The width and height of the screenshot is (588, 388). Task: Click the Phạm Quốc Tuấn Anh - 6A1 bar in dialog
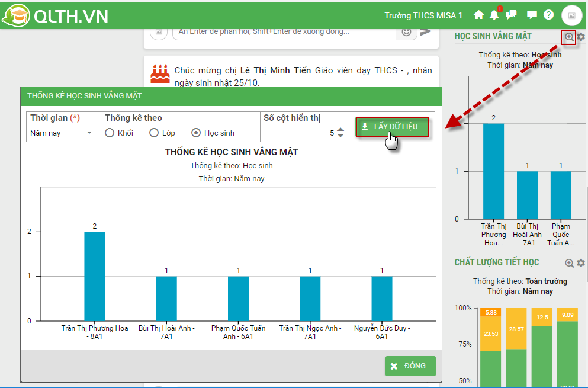[x=238, y=299]
